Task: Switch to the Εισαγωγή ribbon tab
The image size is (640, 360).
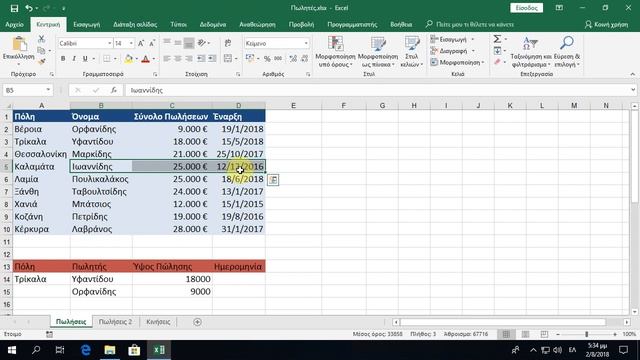Action: (87, 24)
